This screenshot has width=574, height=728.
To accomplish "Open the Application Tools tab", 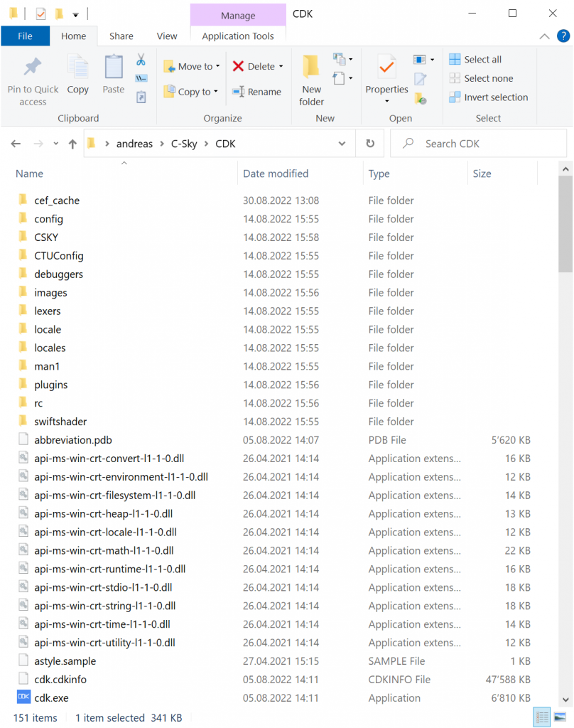I will click(x=237, y=36).
